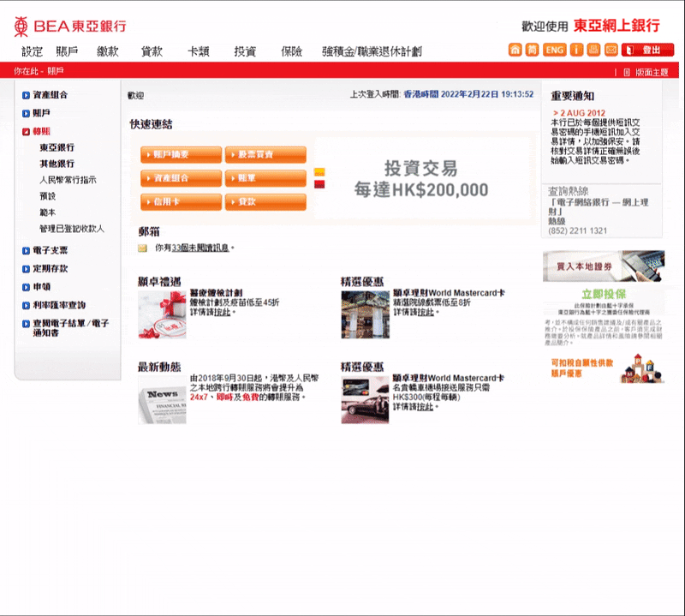Image resolution: width=685 pixels, height=616 pixels.
Task: Open the information 'i' icon
Action: tap(576, 50)
